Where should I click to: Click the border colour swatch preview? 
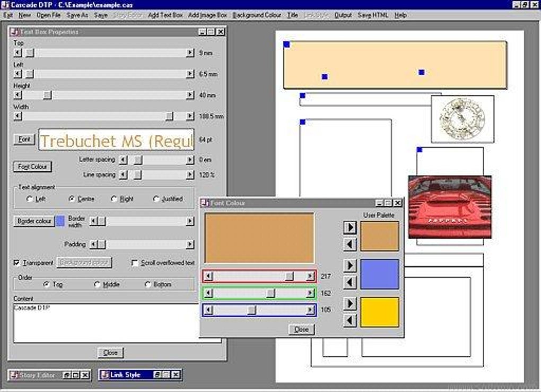pos(60,221)
